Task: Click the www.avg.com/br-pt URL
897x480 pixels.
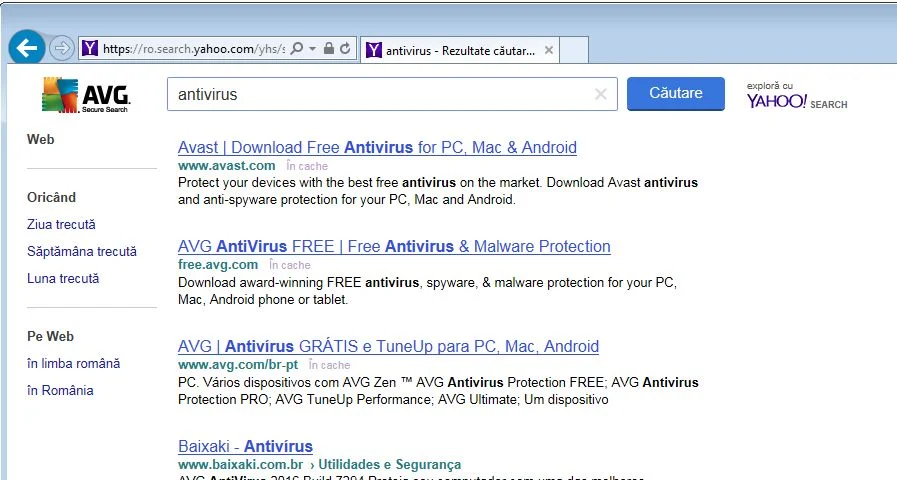Action: coord(238,364)
